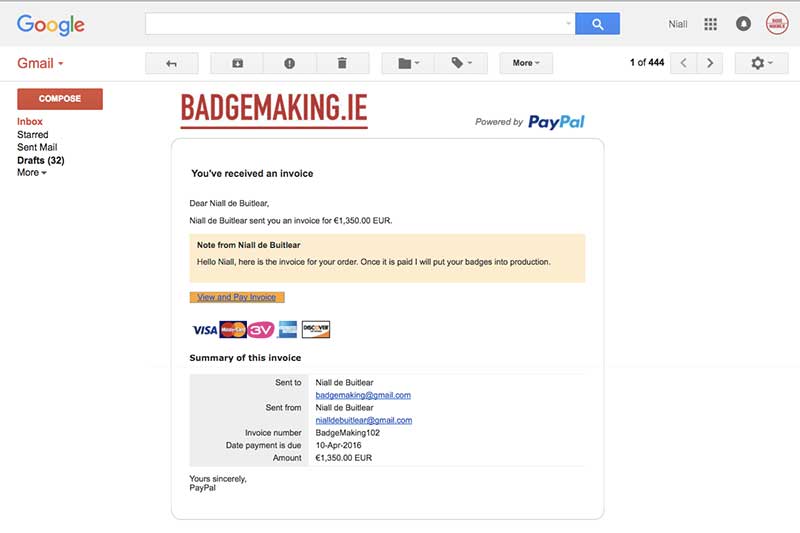Open the Starred folder
Screen dimensions: 800x533
point(33,135)
